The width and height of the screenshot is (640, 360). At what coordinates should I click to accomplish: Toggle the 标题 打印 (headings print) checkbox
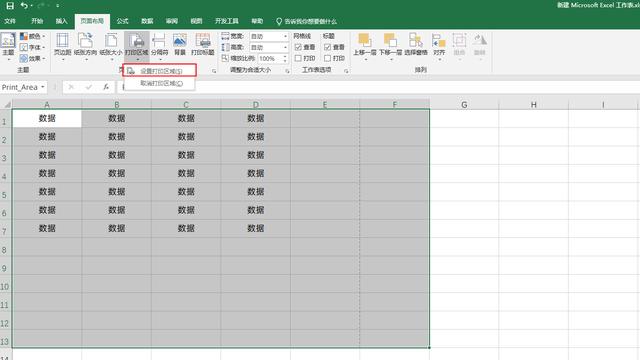click(327, 58)
